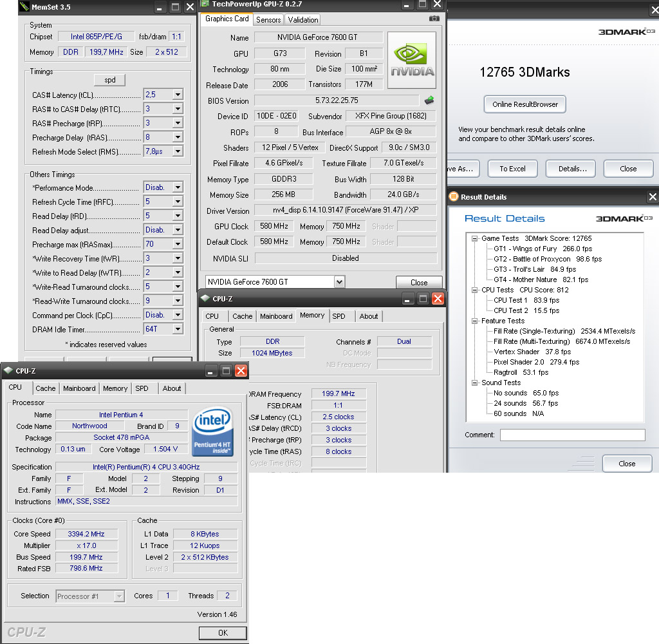Open the Processor #1 selection dropdown

click(x=119, y=596)
